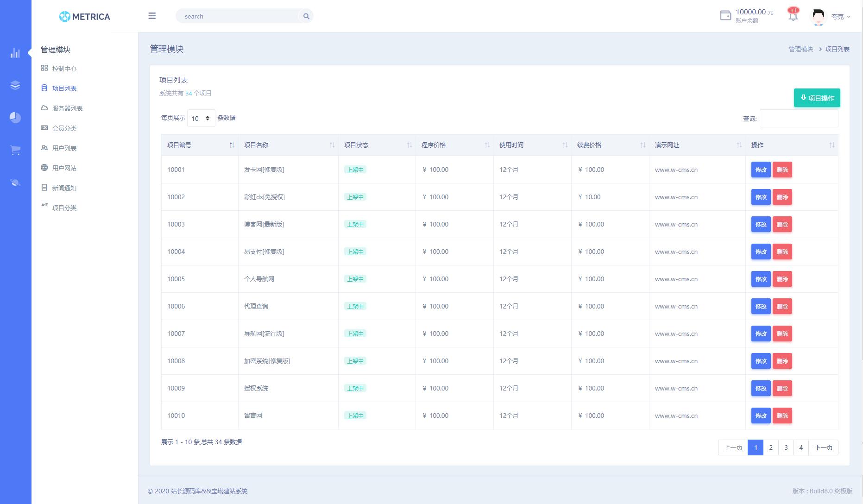Click project name 易支付[修复版]

point(264,252)
